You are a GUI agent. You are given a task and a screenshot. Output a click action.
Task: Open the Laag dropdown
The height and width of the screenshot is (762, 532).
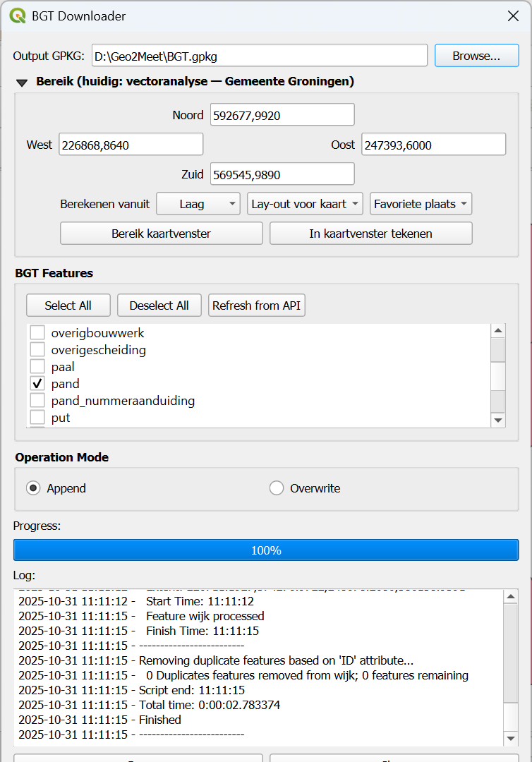pos(198,204)
